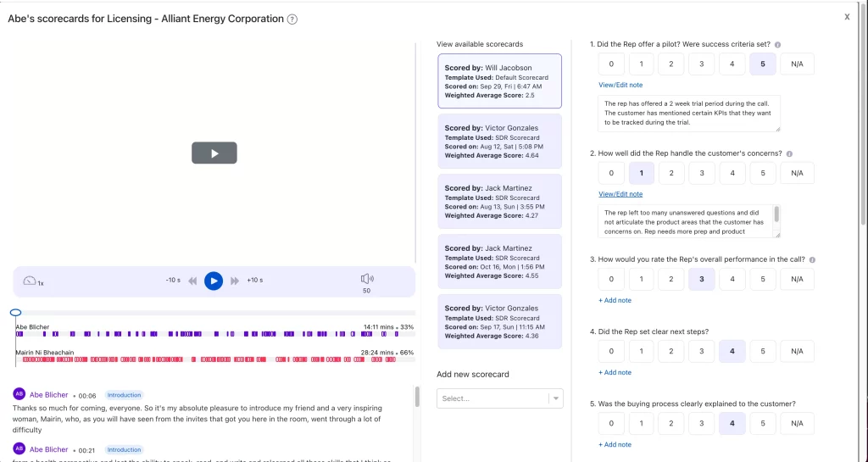Click the volume speaker icon
The height and width of the screenshot is (462, 868).
367,279
